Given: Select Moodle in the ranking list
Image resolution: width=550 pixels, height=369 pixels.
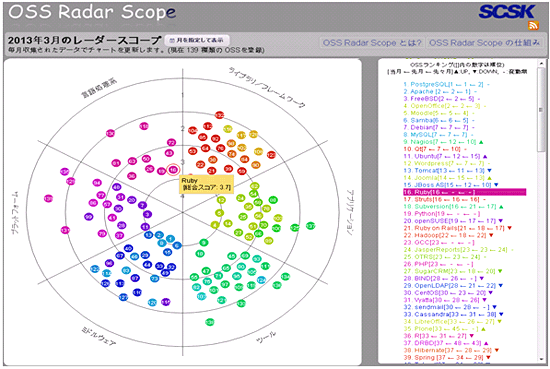Looking at the screenshot, I should click(438, 113).
